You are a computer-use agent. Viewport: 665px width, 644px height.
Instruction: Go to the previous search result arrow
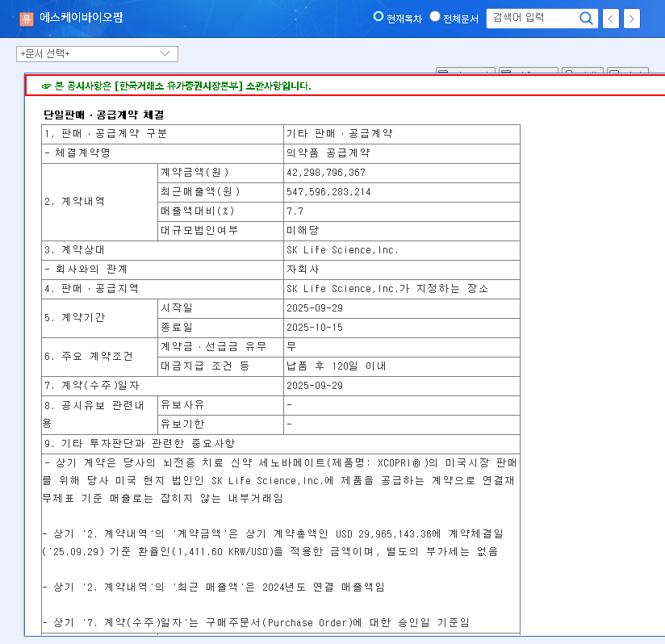coord(610,19)
